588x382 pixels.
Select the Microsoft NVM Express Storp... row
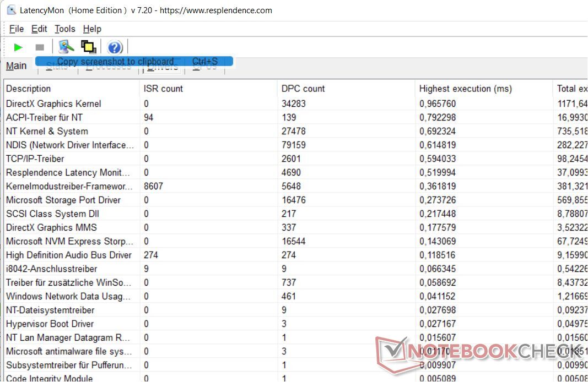click(x=295, y=241)
